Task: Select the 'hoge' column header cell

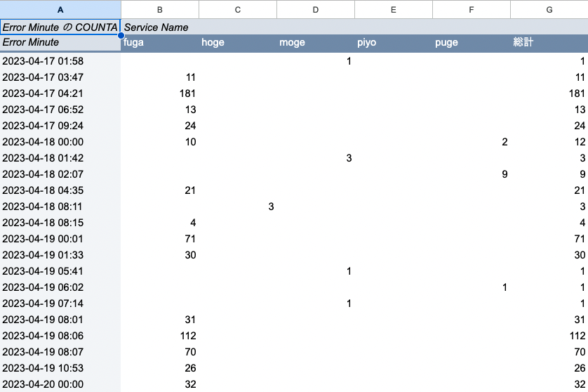Action: click(x=238, y=42)
